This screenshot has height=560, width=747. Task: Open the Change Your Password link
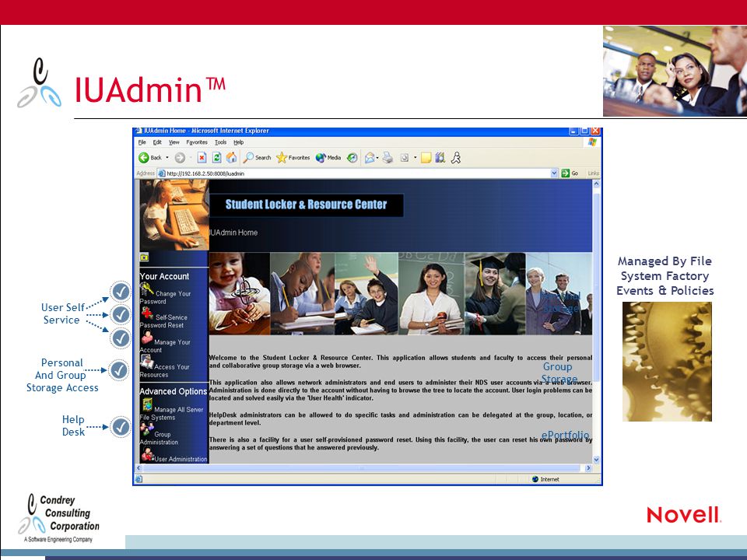click(x=165, y=297)
